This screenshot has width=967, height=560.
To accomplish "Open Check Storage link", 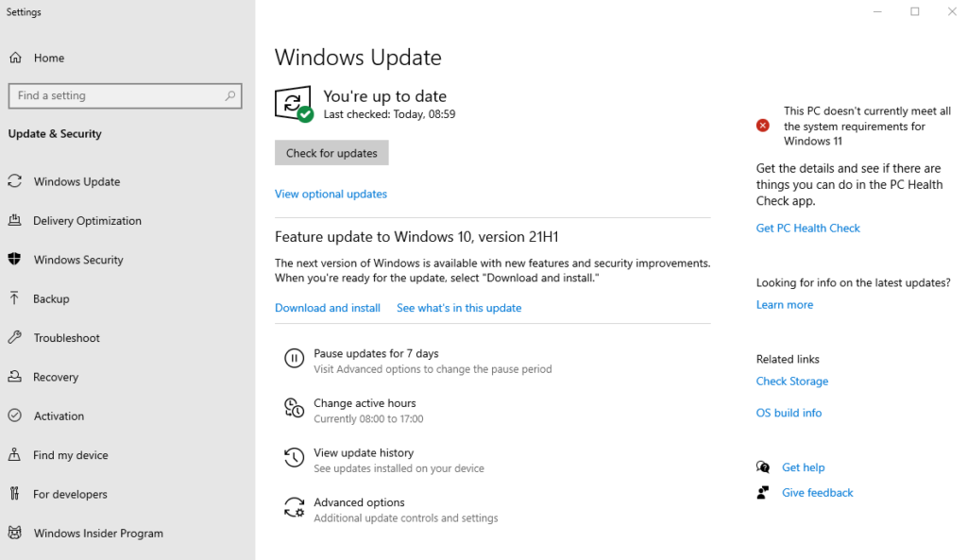I will coord(792,382).
